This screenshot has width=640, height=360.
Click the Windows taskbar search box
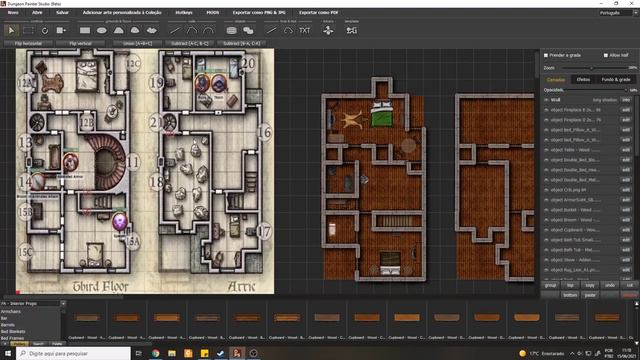click(74, 353)
